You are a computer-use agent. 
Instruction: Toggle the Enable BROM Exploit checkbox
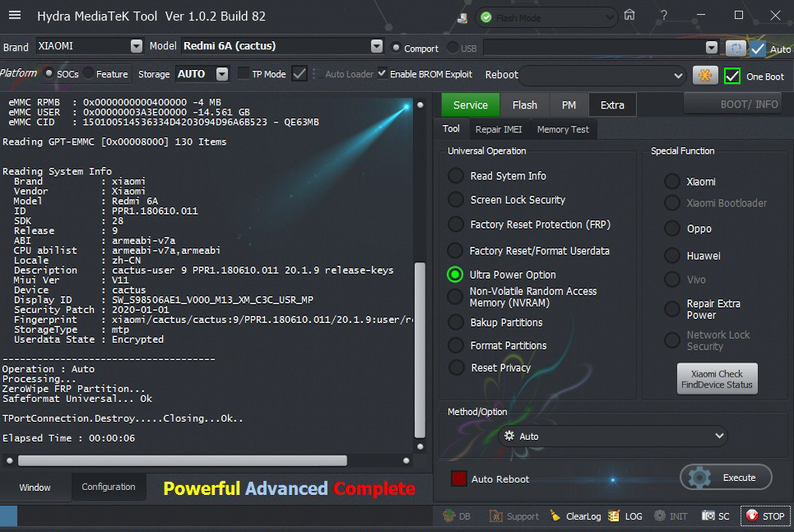pos(382,74)
